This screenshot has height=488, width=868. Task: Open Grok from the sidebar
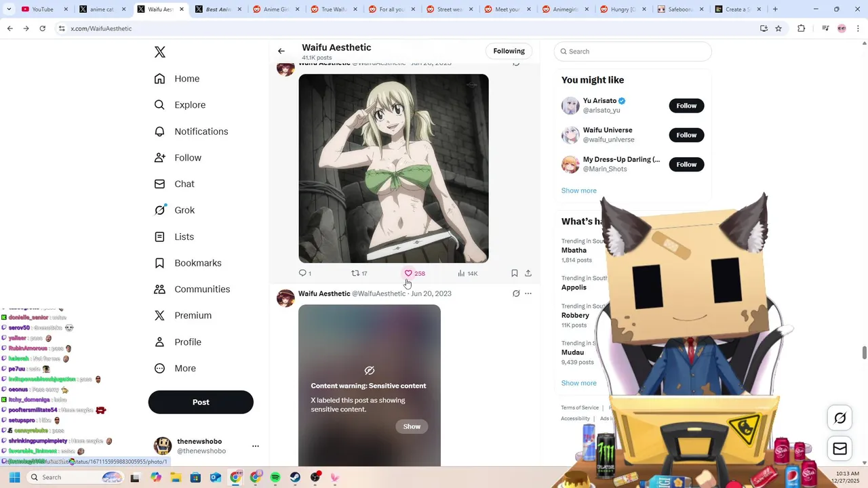[x=174, y=210]
